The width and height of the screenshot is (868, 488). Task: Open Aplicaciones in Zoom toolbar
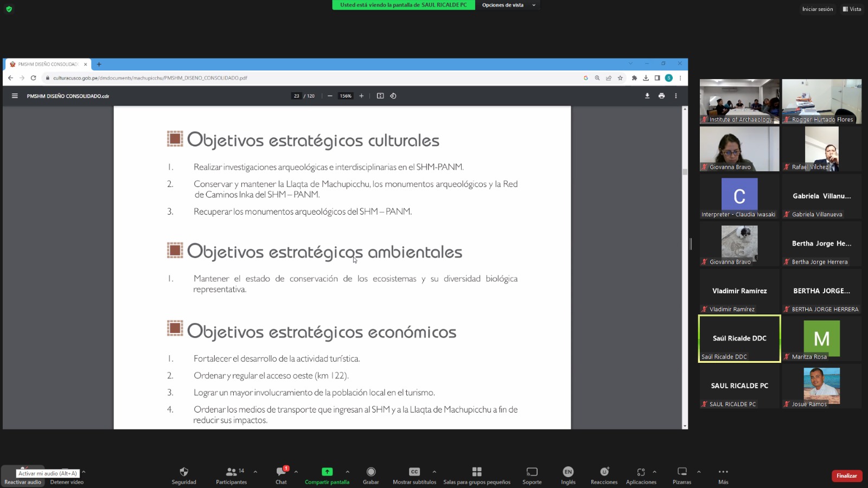click(x=641, y=476)
